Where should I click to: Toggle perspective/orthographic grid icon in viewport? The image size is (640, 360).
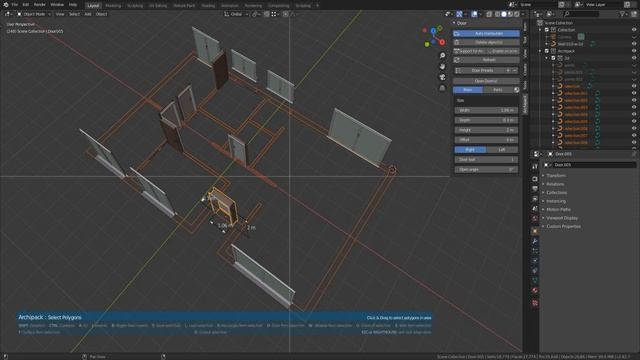point(442,88)
